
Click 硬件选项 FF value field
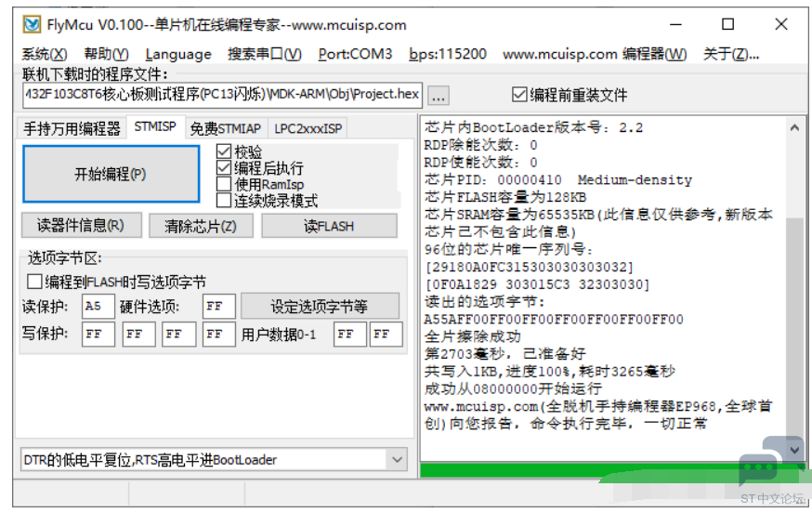pos(218,306)
